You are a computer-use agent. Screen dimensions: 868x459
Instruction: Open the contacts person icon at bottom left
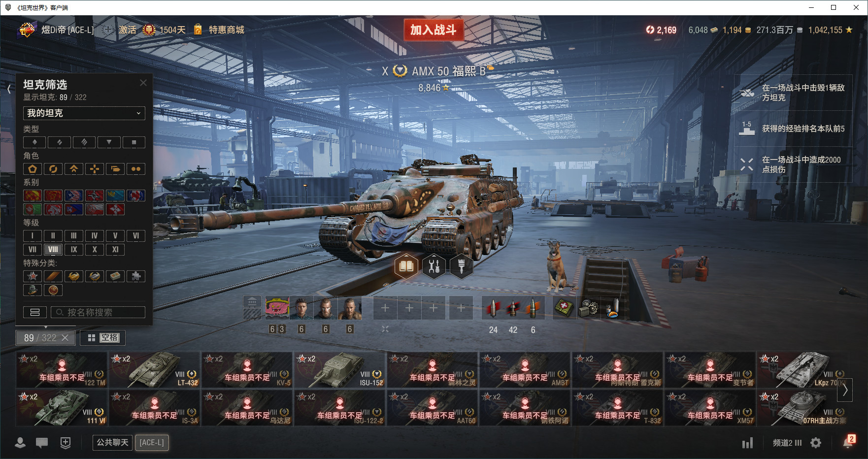click(x=20, y=443)
